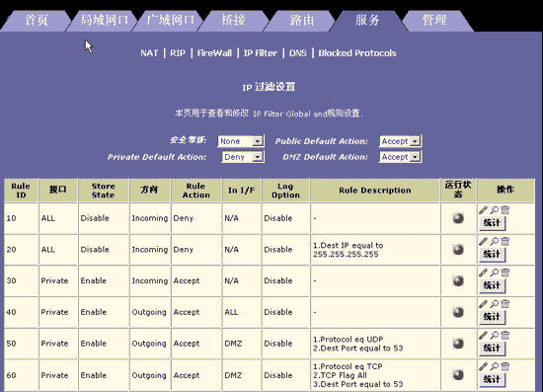Click 'Protocol eq UDP' description in rule 50

[x=349, y=339]
